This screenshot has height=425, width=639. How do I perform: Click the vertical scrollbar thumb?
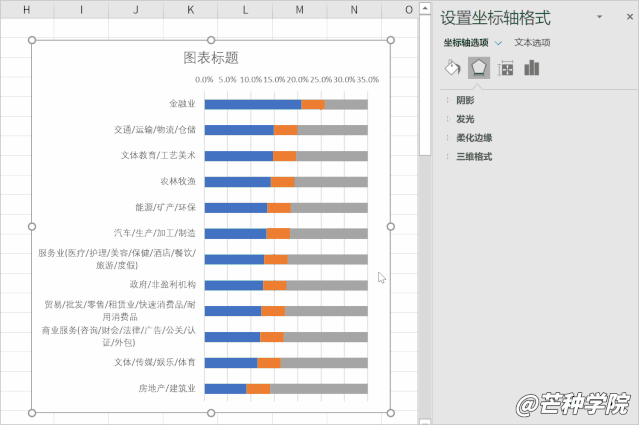pyautogui.click(x=425, y=85)
